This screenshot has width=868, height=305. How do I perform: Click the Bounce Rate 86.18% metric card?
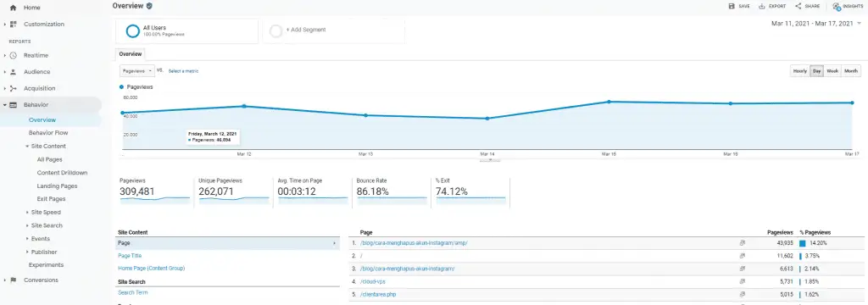392,191
